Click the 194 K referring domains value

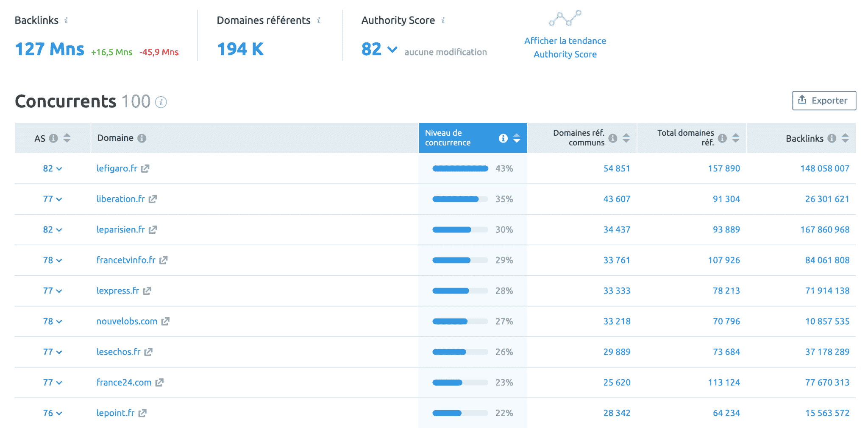[240, 49]
